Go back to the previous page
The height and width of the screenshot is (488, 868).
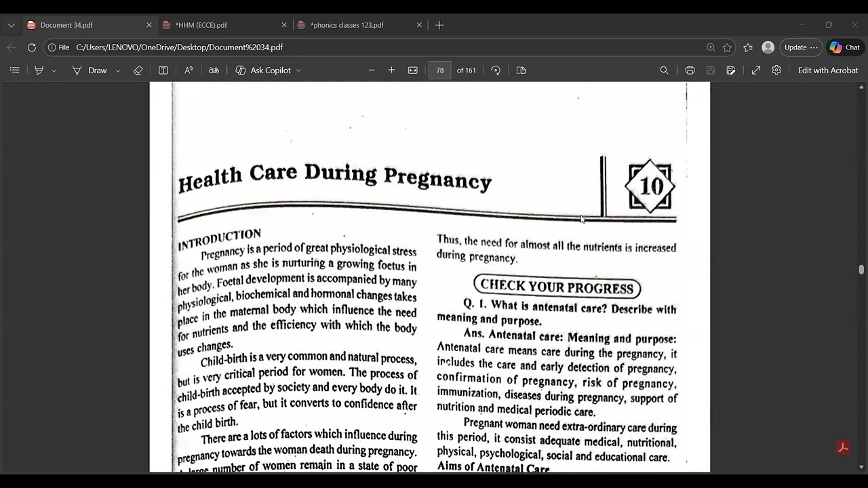point(11,47)
